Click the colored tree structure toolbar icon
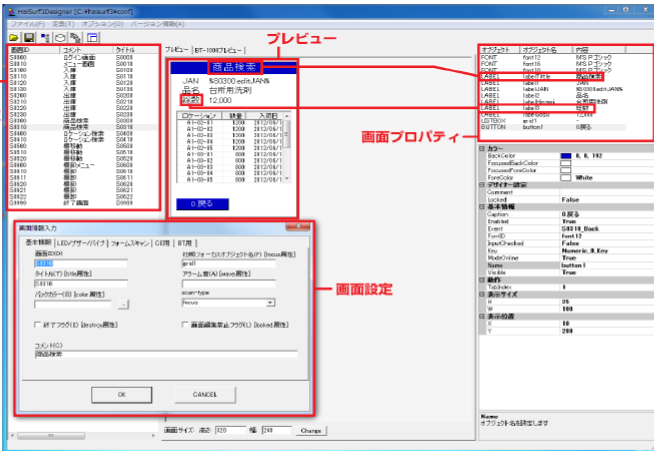This screenshot has width=654, height=451. (45, 38)
